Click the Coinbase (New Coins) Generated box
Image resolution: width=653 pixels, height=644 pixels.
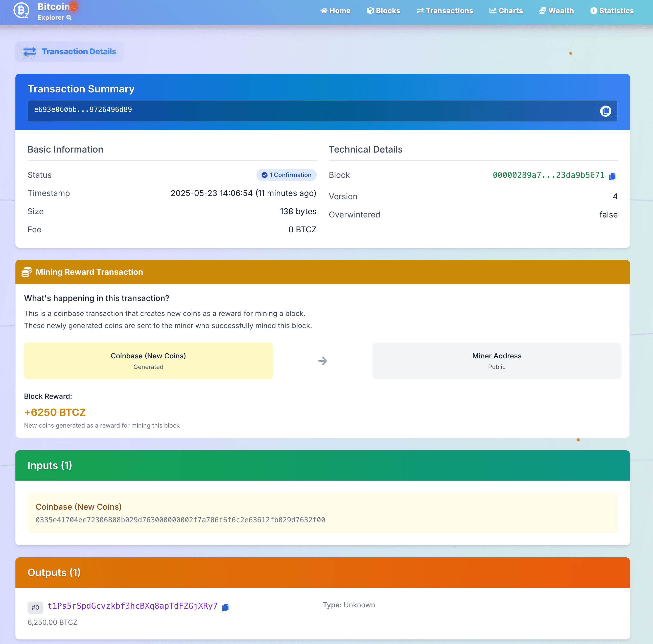[x=148, y=361]
